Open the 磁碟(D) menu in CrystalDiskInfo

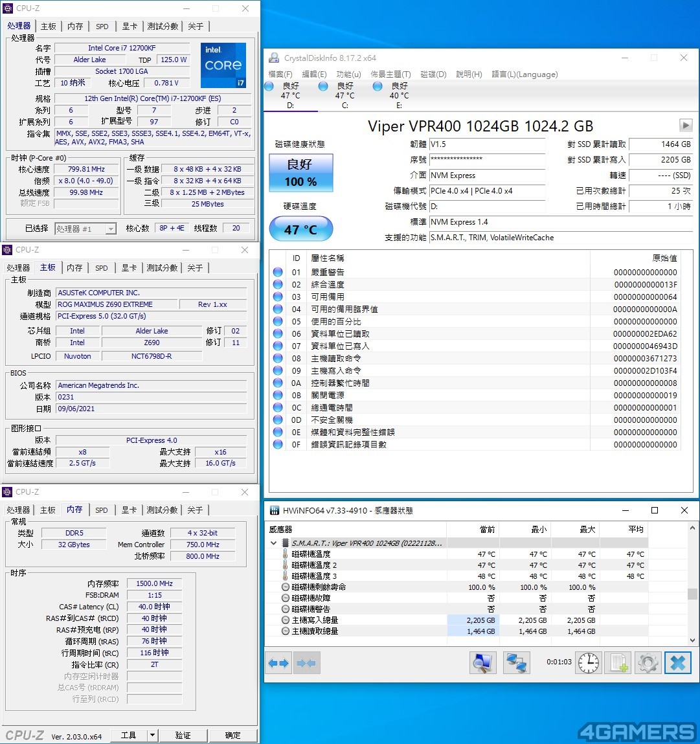(433, 74)
